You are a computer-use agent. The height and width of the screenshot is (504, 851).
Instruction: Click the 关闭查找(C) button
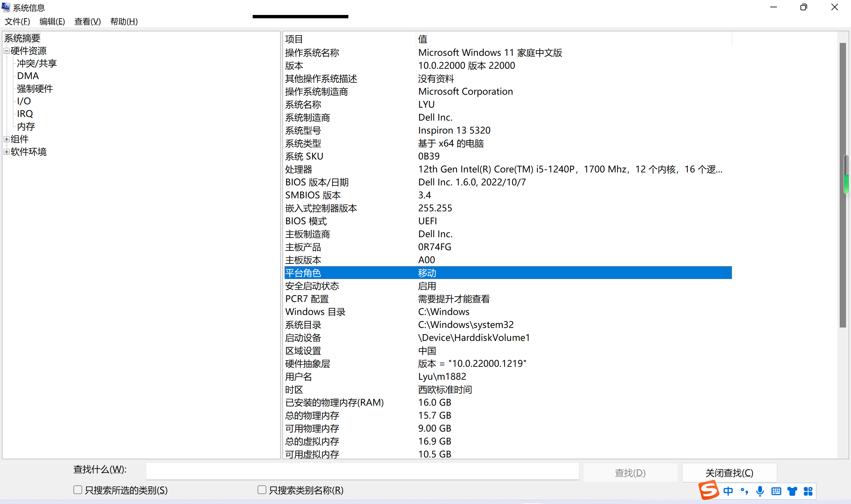[729, 473]
